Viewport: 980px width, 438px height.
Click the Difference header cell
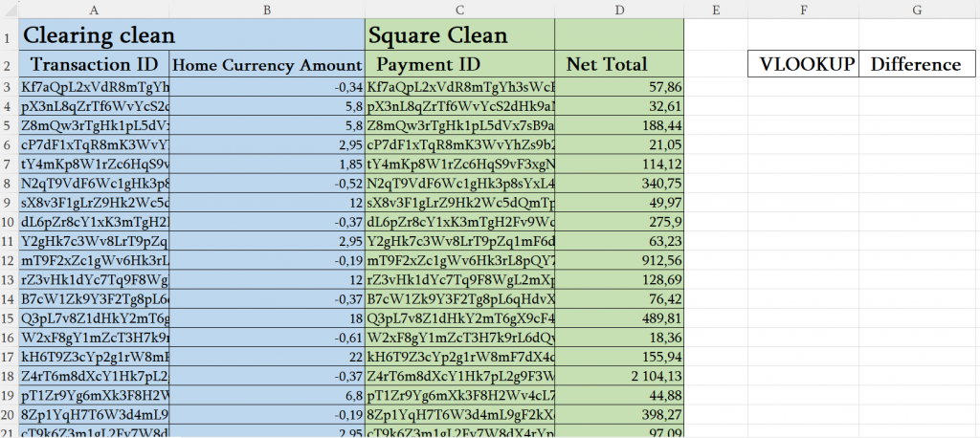(916, 65)
